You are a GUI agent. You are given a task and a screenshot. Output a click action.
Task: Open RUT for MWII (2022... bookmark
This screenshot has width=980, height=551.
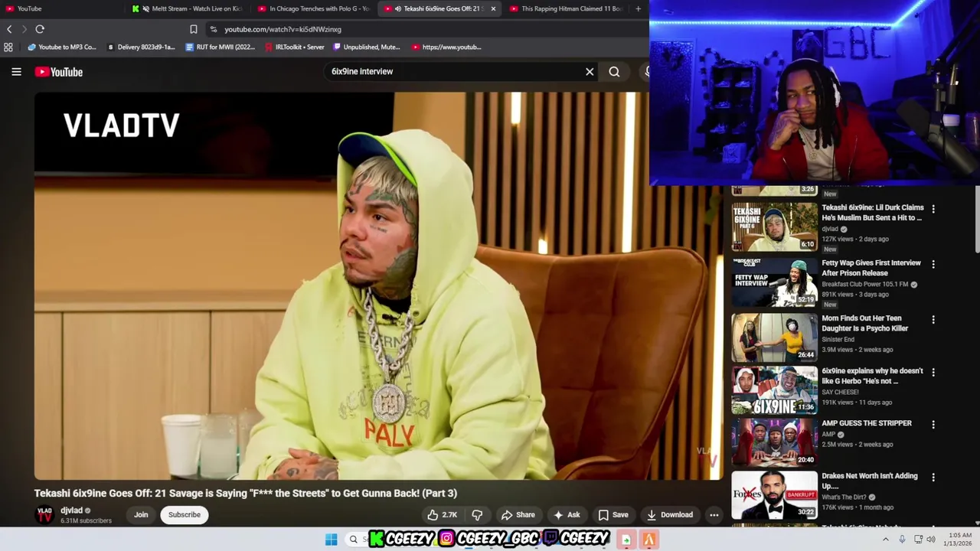point(220,47)
